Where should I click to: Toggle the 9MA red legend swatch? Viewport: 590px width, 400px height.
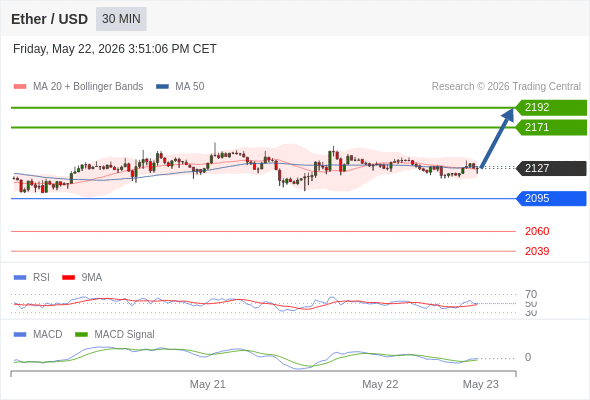pyautogui.click(x=68, y=278)
